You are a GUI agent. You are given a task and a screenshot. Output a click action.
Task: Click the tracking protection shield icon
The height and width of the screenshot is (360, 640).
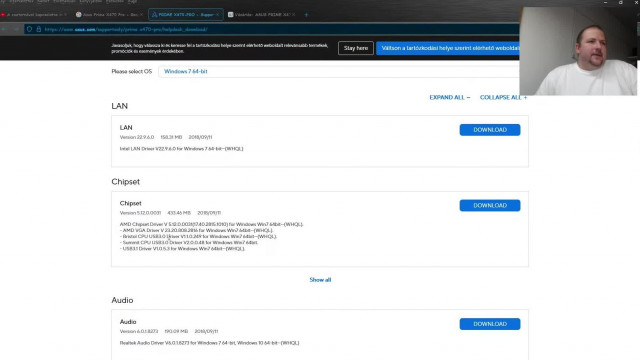pyautogui.click(x=29, y=29)
